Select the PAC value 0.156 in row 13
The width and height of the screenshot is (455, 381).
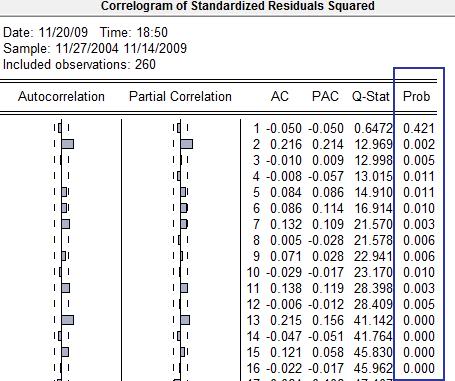point(328,320)
